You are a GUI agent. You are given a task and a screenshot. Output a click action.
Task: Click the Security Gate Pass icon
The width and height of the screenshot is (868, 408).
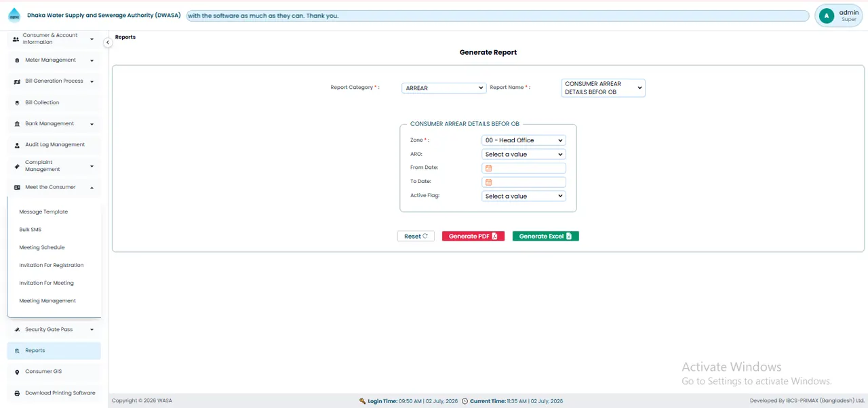pyautogui.click(x=17, y=330)
